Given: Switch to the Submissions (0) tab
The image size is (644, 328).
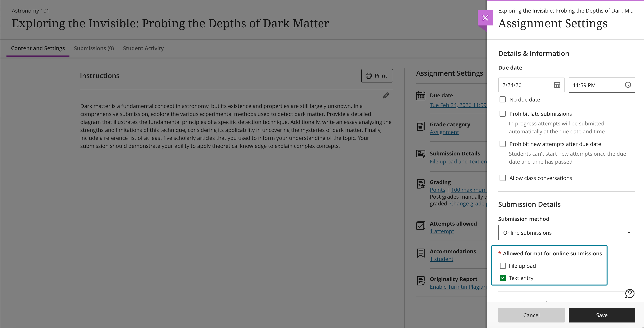Looking at the screenshot, I should click(x=94, y=48).
